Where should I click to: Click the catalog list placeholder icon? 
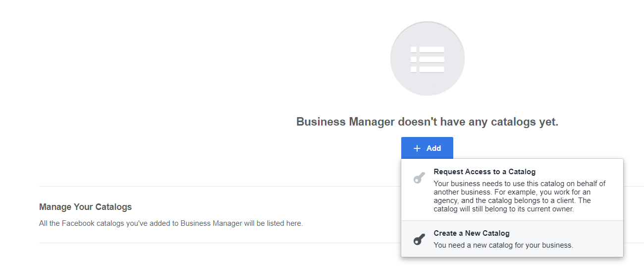click(427, 59)
